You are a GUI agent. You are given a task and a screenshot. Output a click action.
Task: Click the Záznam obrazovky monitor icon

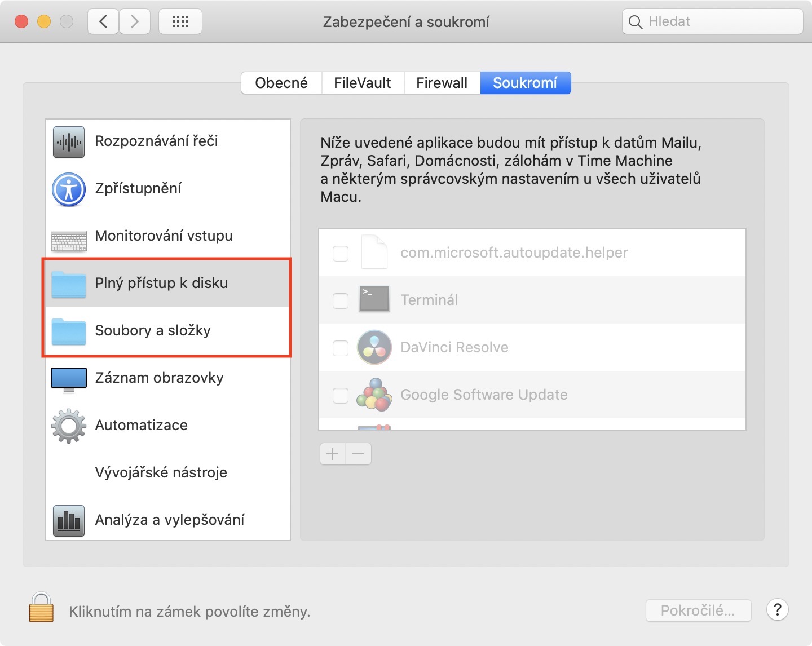(x=69, y=379)
